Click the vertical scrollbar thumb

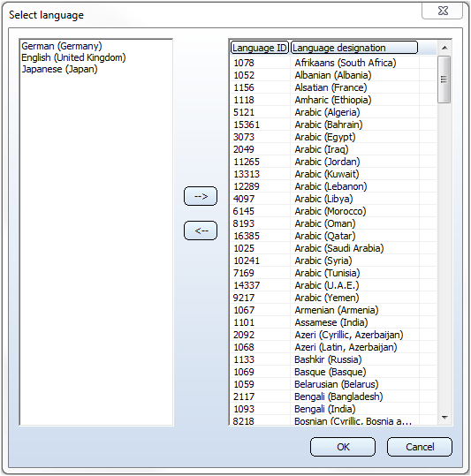click(444, 79)
